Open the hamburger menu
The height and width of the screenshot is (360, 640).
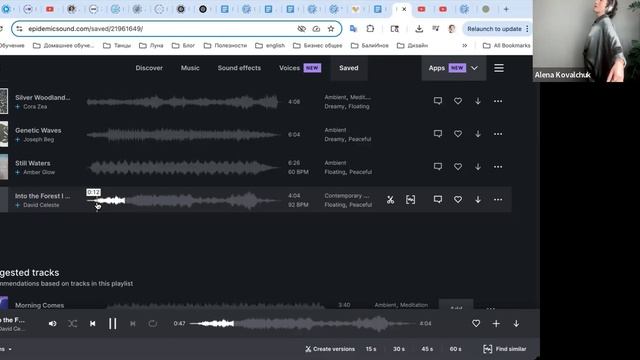coord(499,68)
